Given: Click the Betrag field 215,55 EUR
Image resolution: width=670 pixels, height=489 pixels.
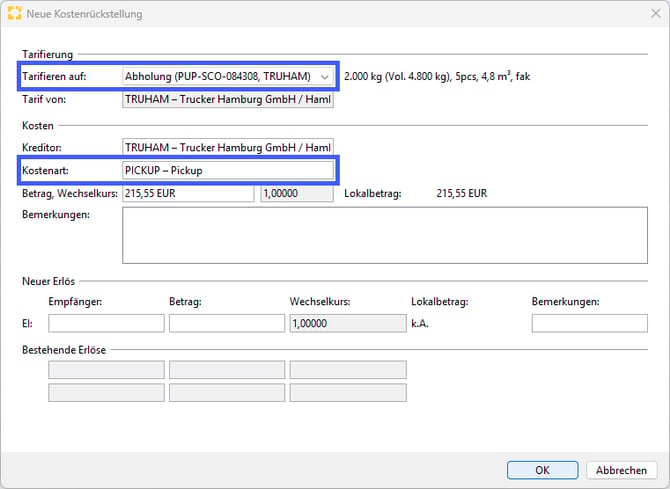Looking at the screenshot, I should 188,193.
